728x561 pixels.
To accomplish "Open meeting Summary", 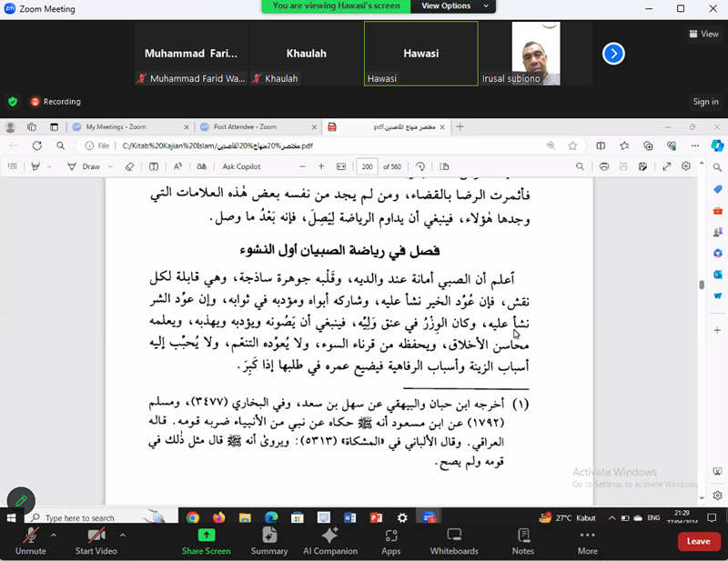I will 269,541.
